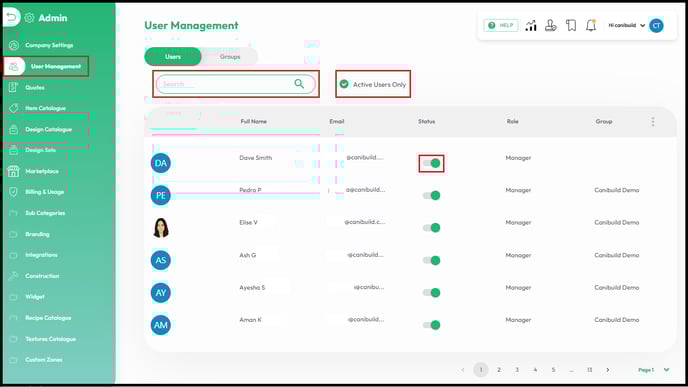Open Company Settings in the sidebar
Screen dimensions: 688x387
(x=49, y=45)
